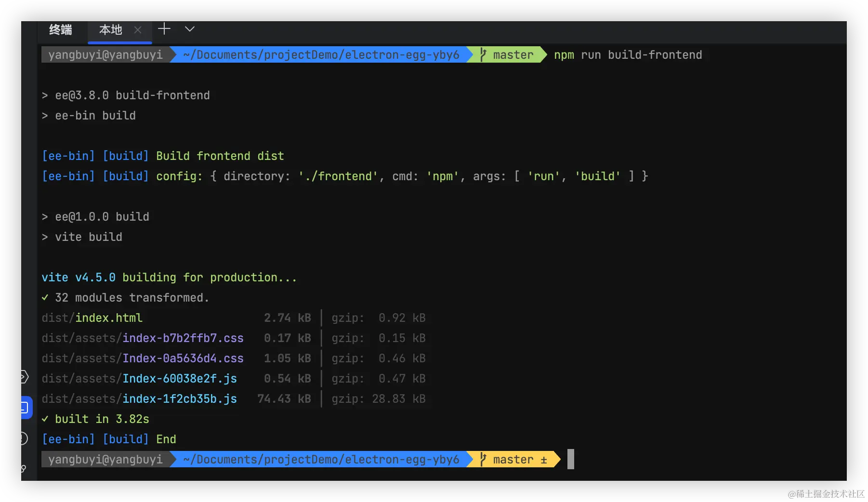Viewport: 868px width, 502px height.
Task: Click the 74.43 kB size value
Action: tap(284, 399)
